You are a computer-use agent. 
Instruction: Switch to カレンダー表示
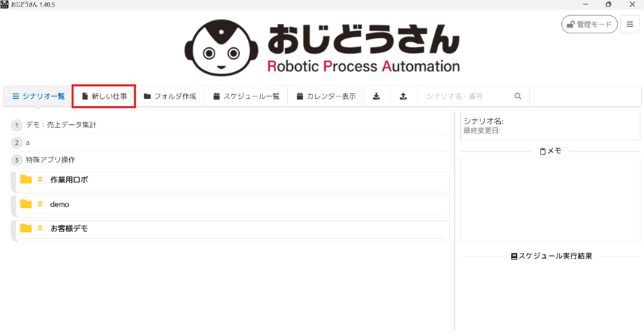point(326,96)
